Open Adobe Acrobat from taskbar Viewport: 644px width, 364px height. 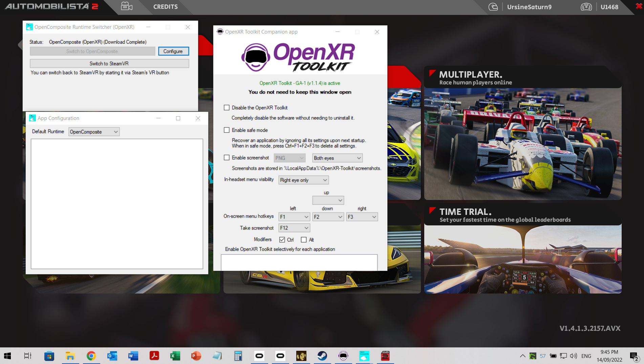pos(154,356)
